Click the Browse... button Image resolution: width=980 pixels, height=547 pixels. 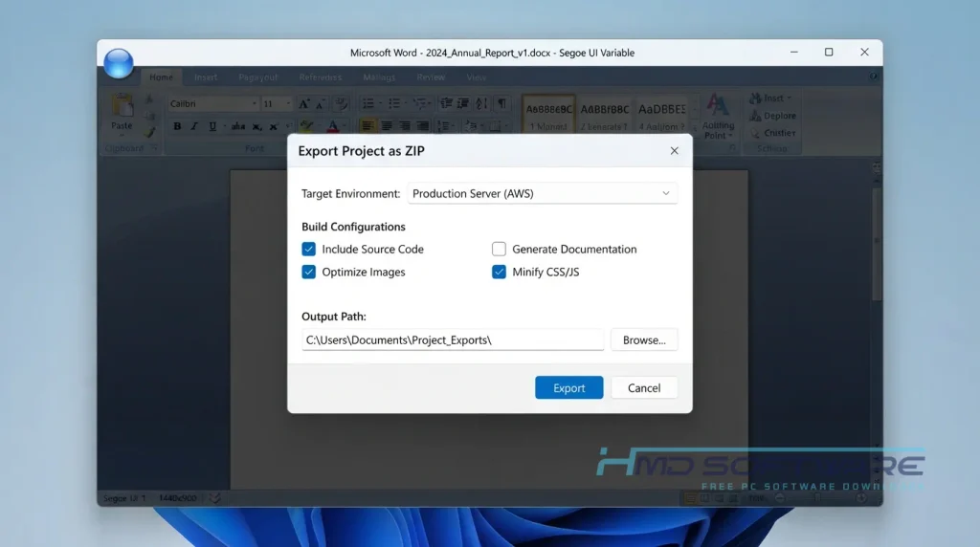click(x=644, y=339)
